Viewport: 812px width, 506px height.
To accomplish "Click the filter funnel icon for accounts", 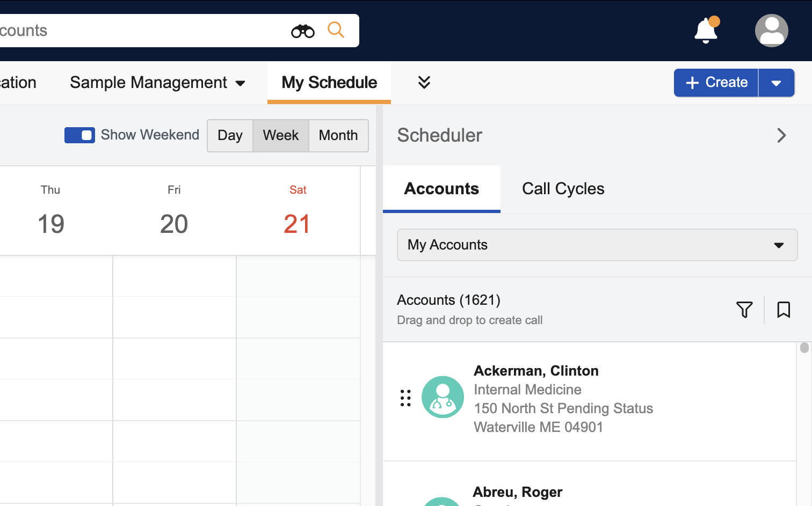I will coord(744,310).
